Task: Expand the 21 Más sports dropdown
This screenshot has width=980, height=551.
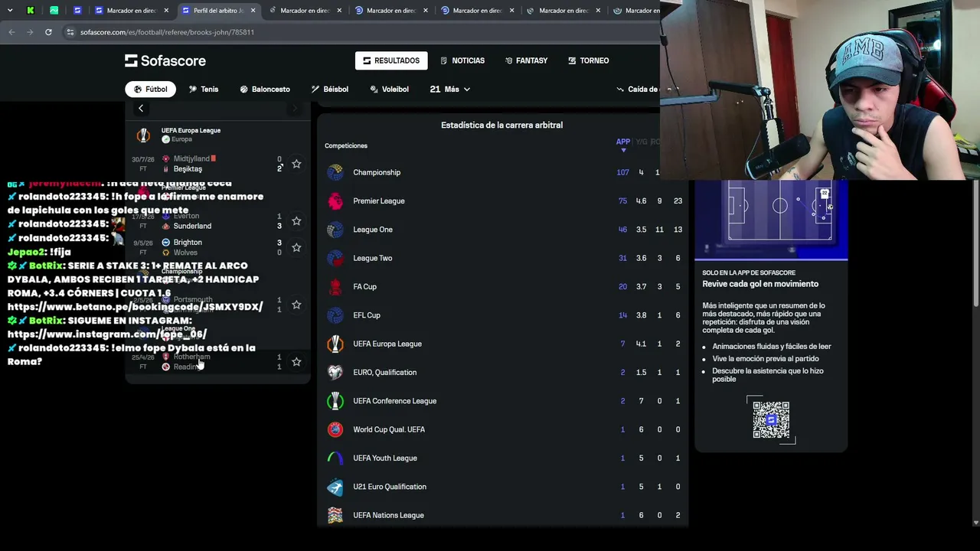Action: tap(450, 90)
